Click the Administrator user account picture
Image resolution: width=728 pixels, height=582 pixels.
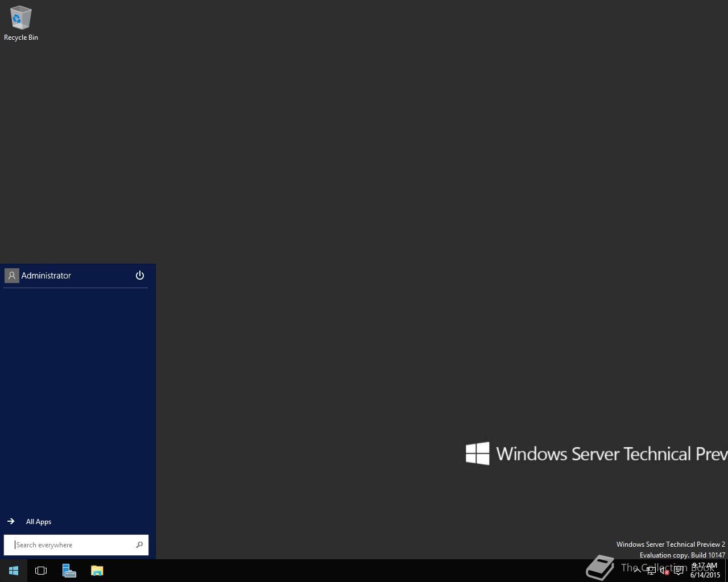coord(12,276)
